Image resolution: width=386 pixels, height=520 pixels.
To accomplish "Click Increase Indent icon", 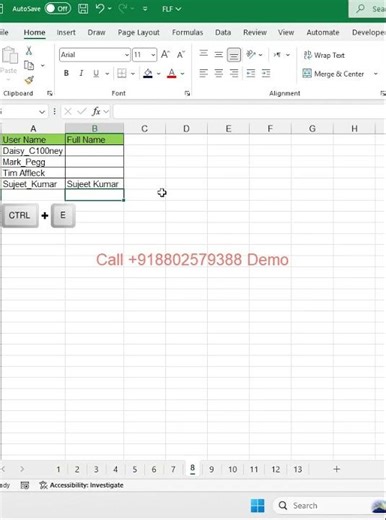I will 266,73.
